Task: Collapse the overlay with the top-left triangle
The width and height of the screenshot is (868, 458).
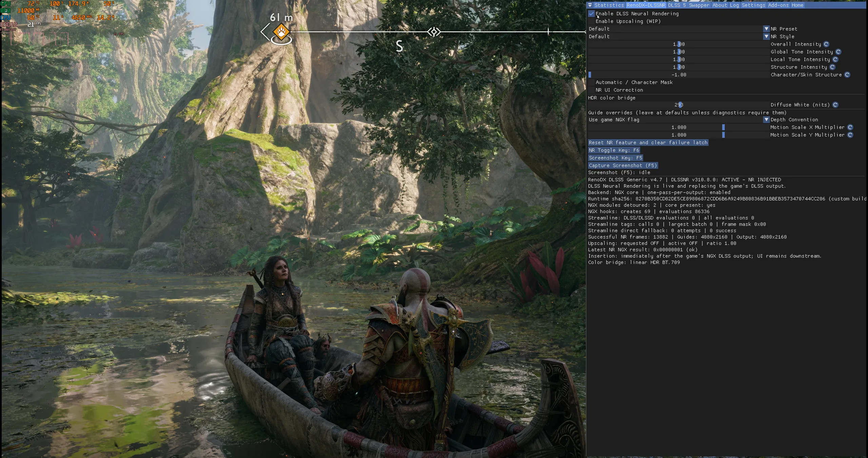Action: point(590,5)
